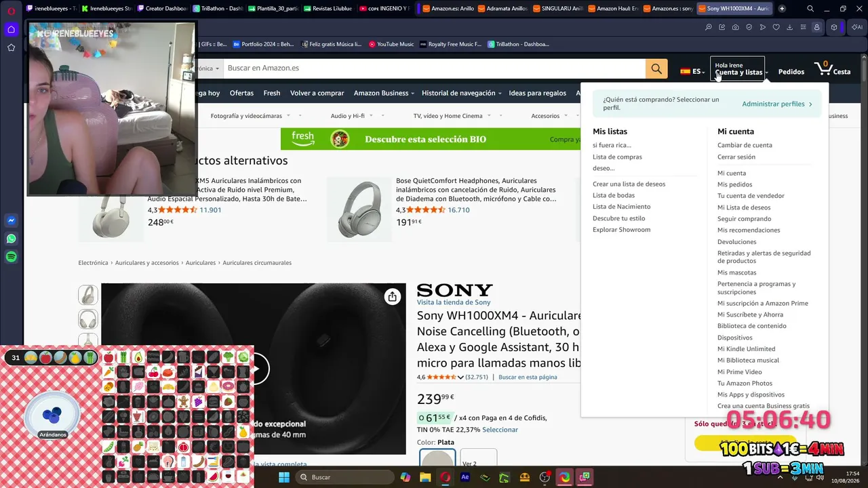Image resolution: width=868 pixels, height=488 pixels.
Task: Click Cerrar sesión in account menu
Action: (x=736, y=157)
